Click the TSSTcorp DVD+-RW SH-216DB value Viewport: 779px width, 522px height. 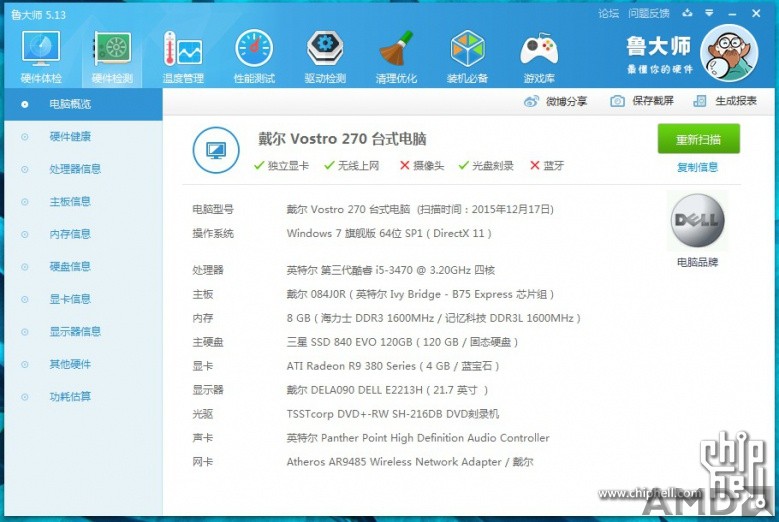click(392, 414)
